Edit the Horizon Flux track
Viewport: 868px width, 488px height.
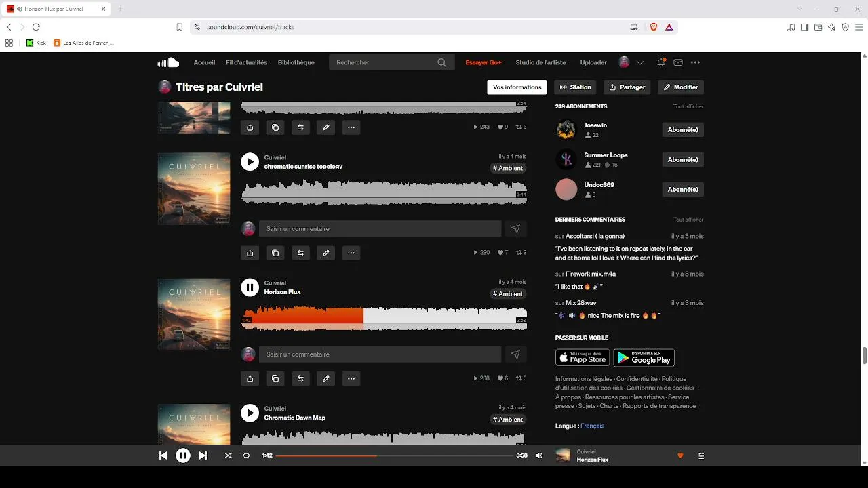tap(326, 378)
